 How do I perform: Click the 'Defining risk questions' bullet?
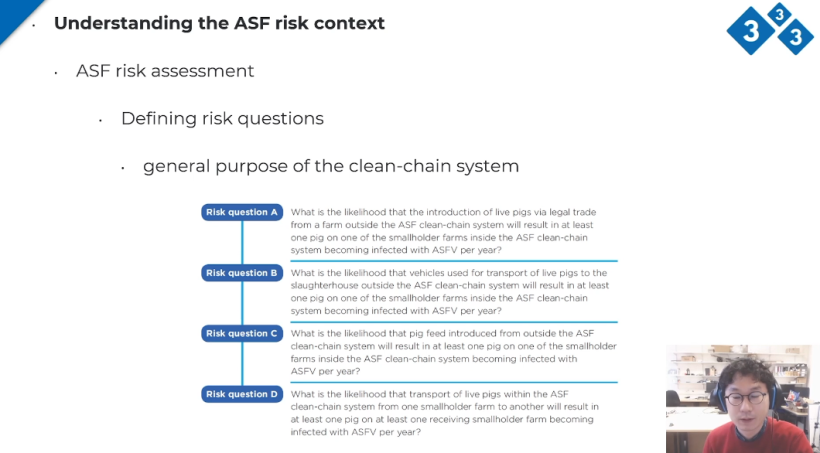pos(222,119)
